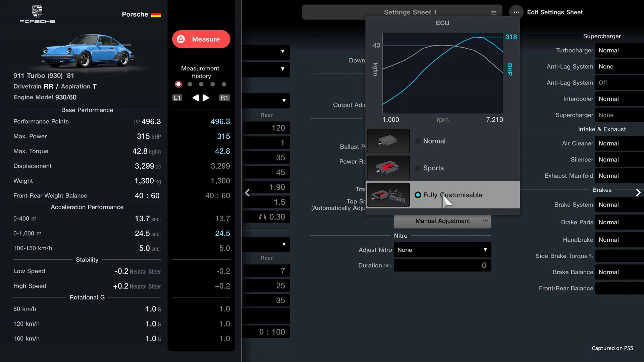Click Edit Settings Sheet label
644x362 pixels.
coord(555,12)
